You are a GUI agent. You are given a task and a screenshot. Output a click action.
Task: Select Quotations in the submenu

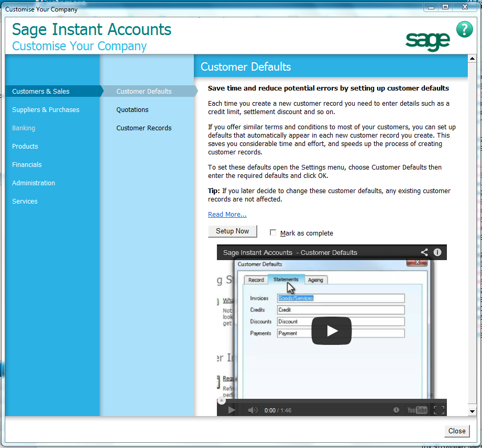(133, 109)
